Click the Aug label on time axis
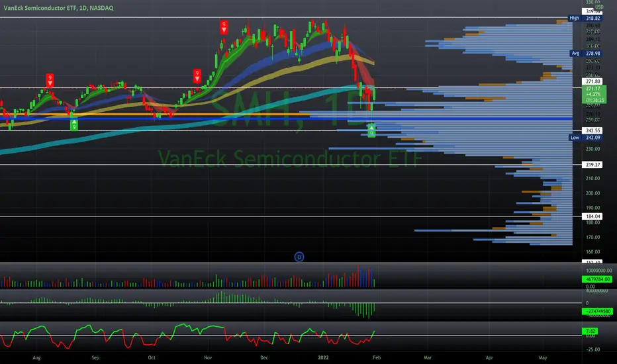Screen dimensions: 617x364 (x=36, y=357)
